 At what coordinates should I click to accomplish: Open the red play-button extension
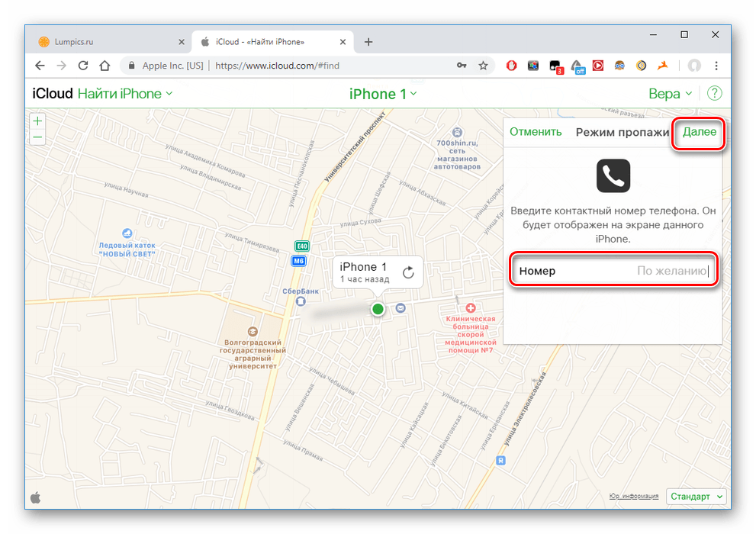pyautogui.click(x=598, y=66)
